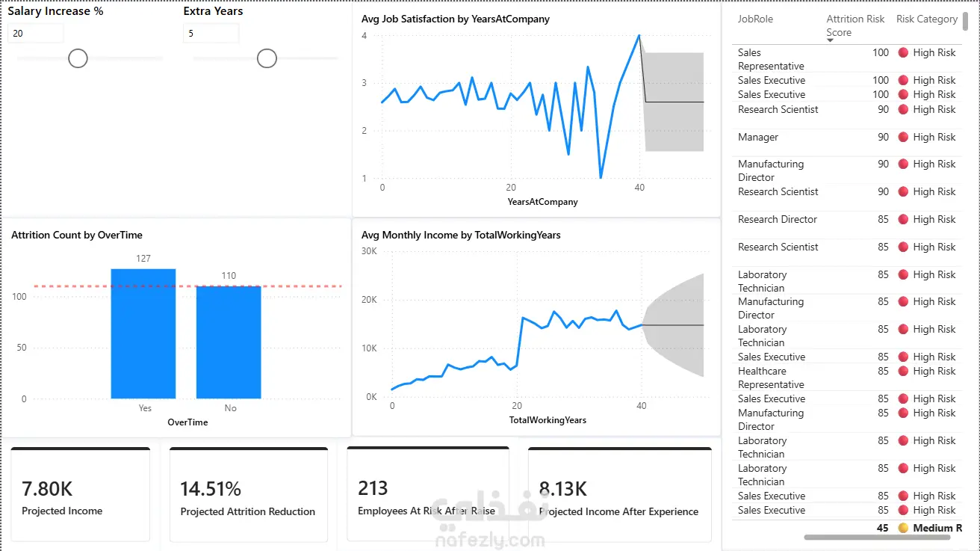Click the Avg Job Satisfaction forecast shaded area
This screenshot has height=551, width=980.
pos(674,102)
